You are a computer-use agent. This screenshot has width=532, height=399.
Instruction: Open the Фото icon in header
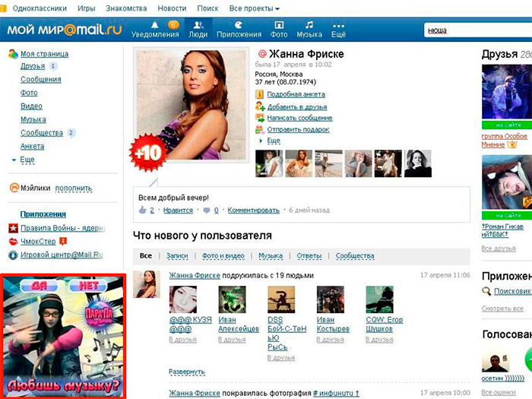279,25
